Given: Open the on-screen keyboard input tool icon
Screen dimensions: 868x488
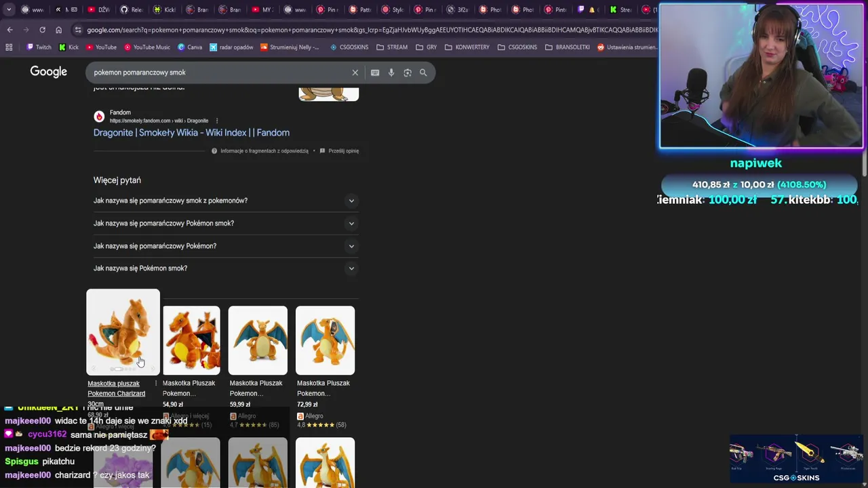Looking at the screenshot, I should tap(375, 73).
